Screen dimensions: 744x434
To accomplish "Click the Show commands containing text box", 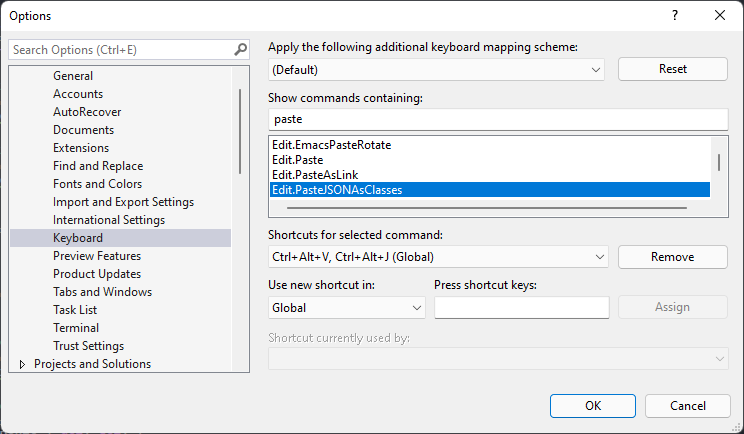I will (x=498, y=119).
